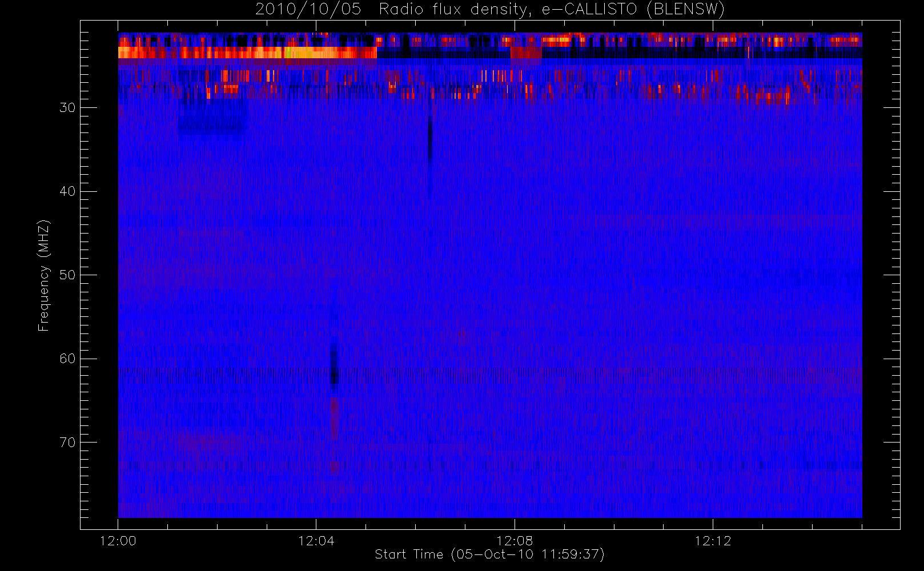Click the 40 frequency tick label

tap(67, 191)
